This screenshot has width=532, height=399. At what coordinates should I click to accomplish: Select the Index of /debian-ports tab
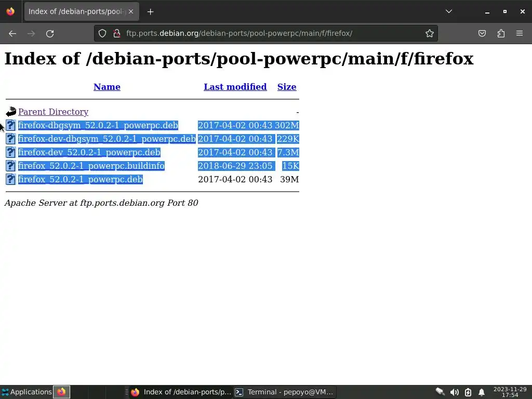[82, 11]
